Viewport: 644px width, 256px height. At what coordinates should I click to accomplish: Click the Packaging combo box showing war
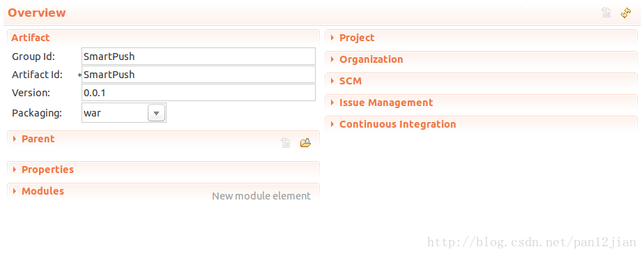click(x=124, y=113)
